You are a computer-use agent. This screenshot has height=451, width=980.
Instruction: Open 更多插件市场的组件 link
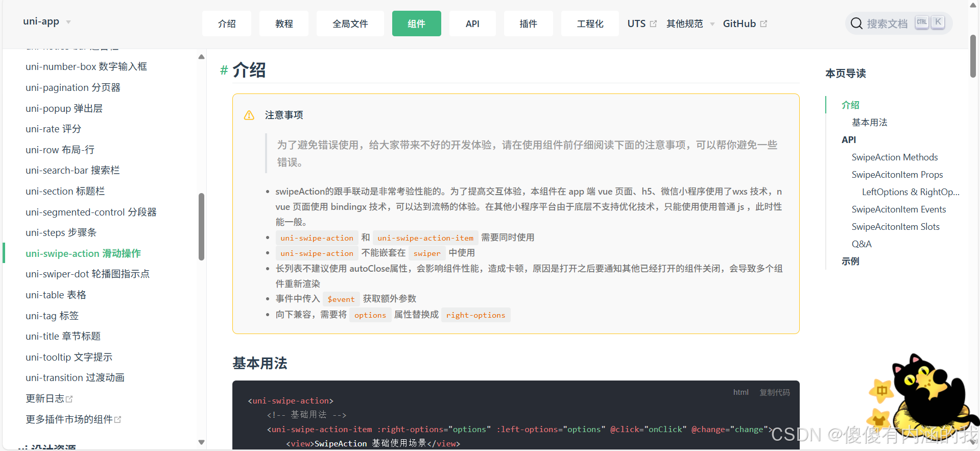coord(73,419)
